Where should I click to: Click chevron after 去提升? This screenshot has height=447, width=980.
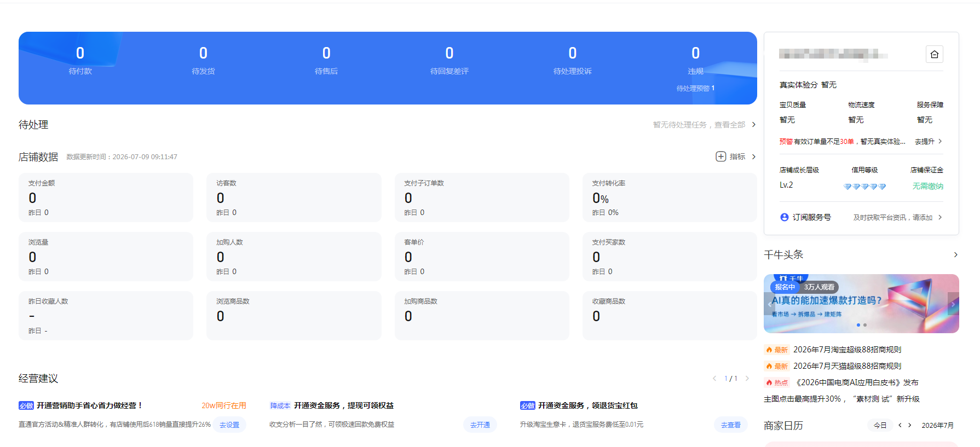click(x=940, y=141)
